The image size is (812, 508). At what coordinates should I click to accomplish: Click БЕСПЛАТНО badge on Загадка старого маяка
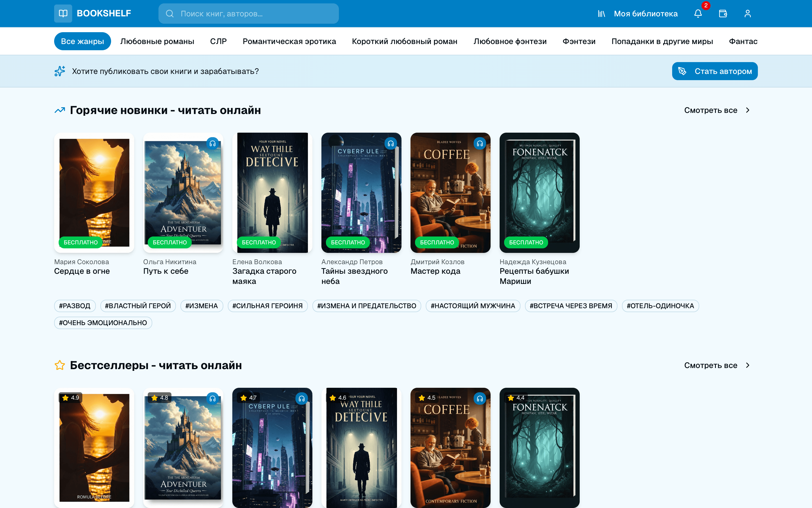coord(259,243)
